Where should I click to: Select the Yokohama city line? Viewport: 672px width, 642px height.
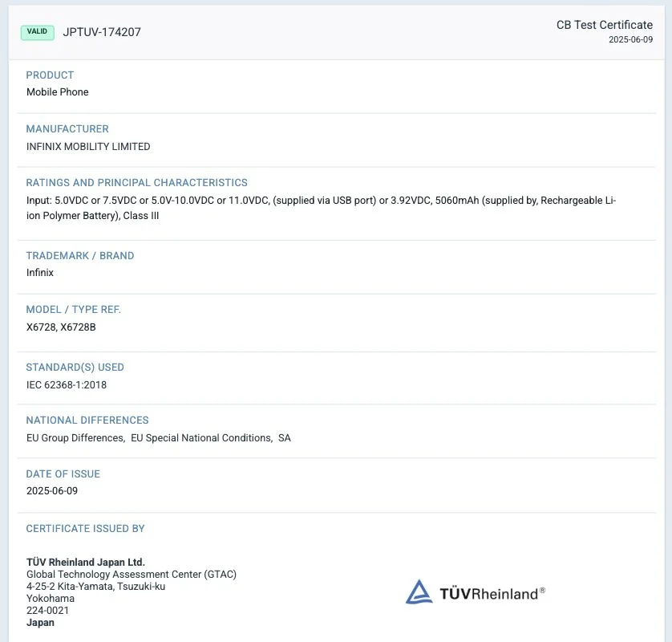pyautogui.click(x=51, y=598)
